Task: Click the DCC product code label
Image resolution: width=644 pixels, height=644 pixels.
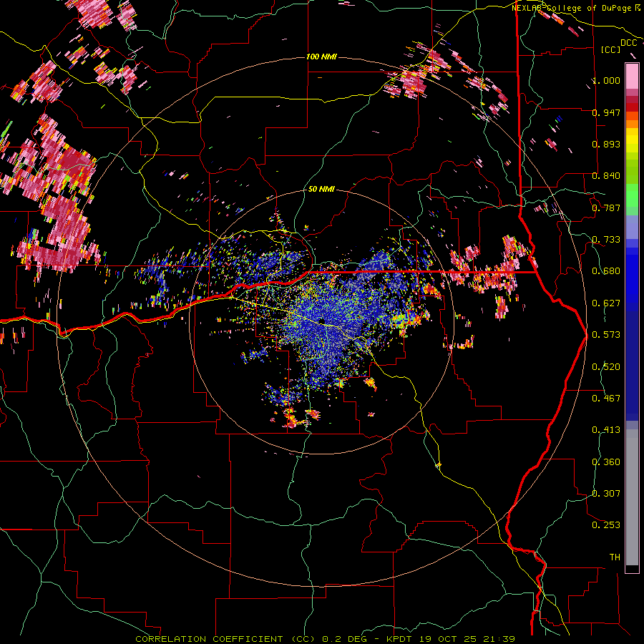Action: point(629,43)
